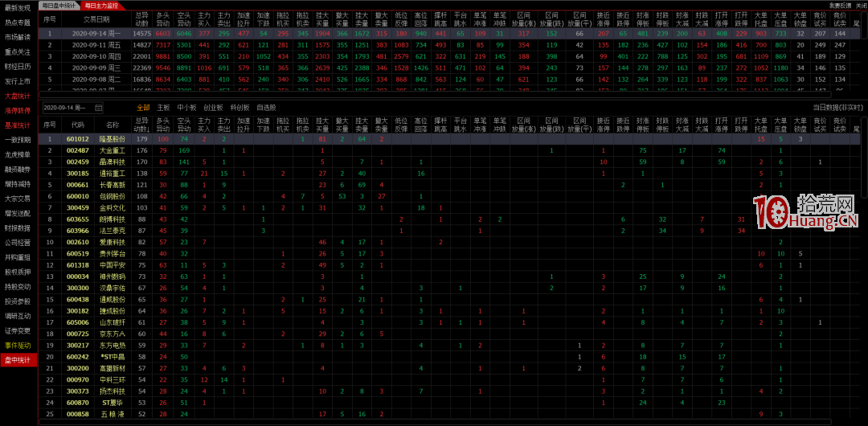Sort stock list by 代码 column header
The width and height of the screenshot is (868, 426).
click(x=77, y=124)
